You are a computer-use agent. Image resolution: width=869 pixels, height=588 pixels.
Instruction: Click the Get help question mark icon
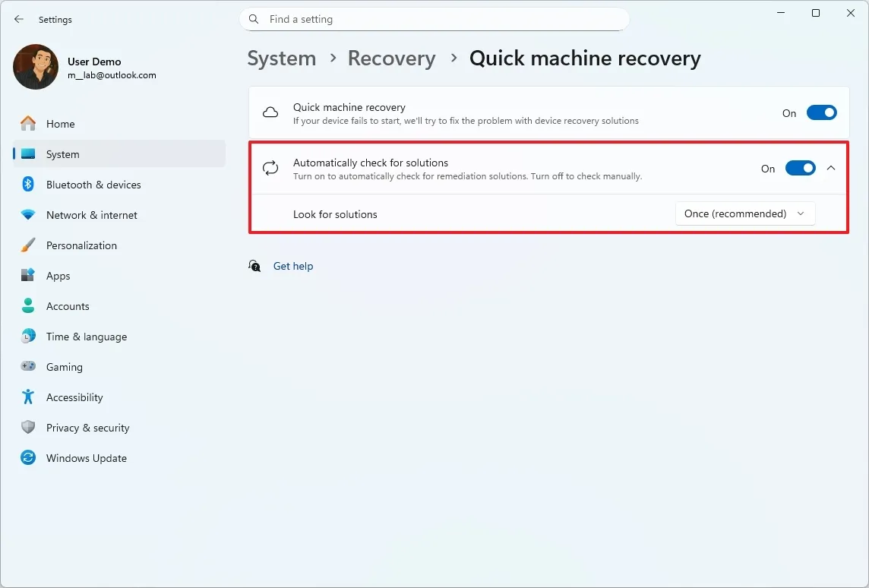click(254, 267)
